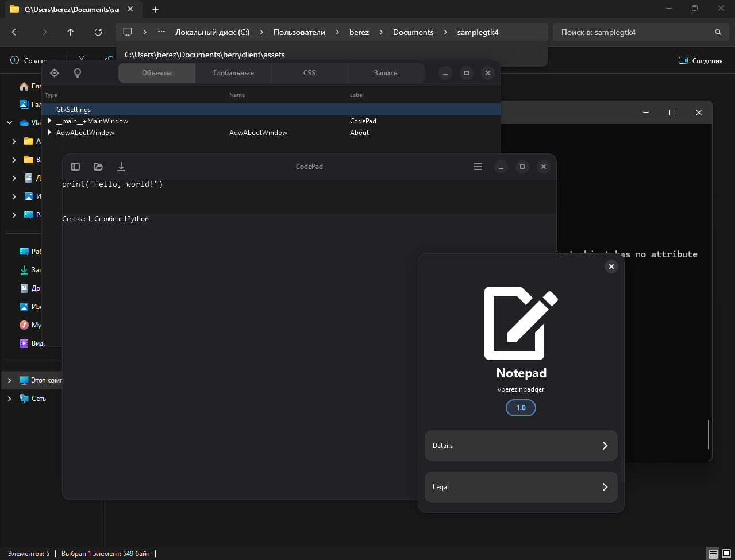Open the Legal row in About dialog

click(521, 487)
